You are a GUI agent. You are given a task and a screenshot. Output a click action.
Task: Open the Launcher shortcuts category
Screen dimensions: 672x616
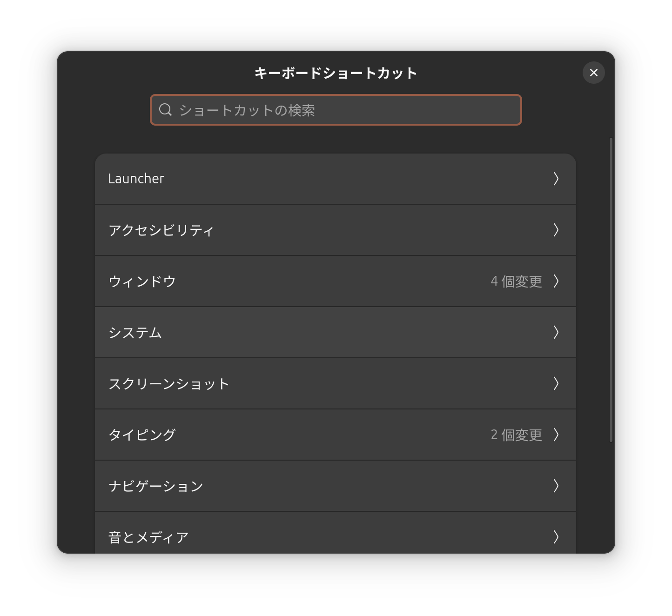[x=336, y=179]
